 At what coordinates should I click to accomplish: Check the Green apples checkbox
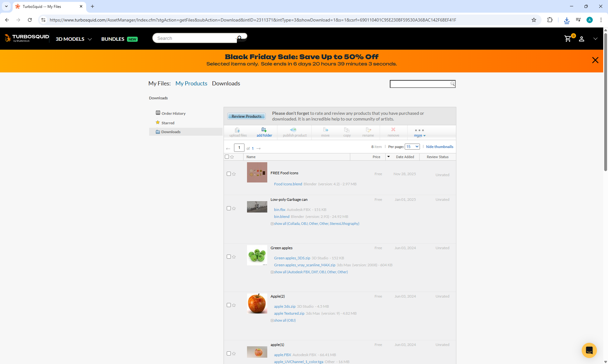[229, 257]
